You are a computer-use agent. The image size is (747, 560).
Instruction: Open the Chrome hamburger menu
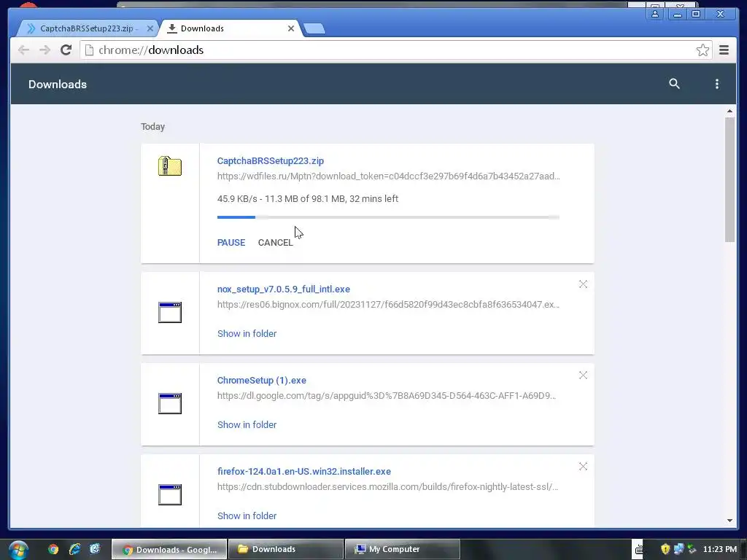724,50
